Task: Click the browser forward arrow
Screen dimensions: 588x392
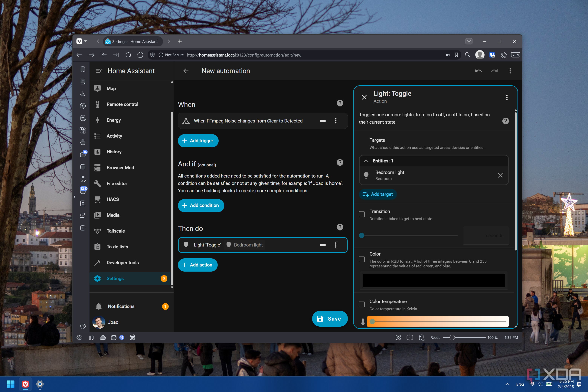Action: tap(92, 55)
